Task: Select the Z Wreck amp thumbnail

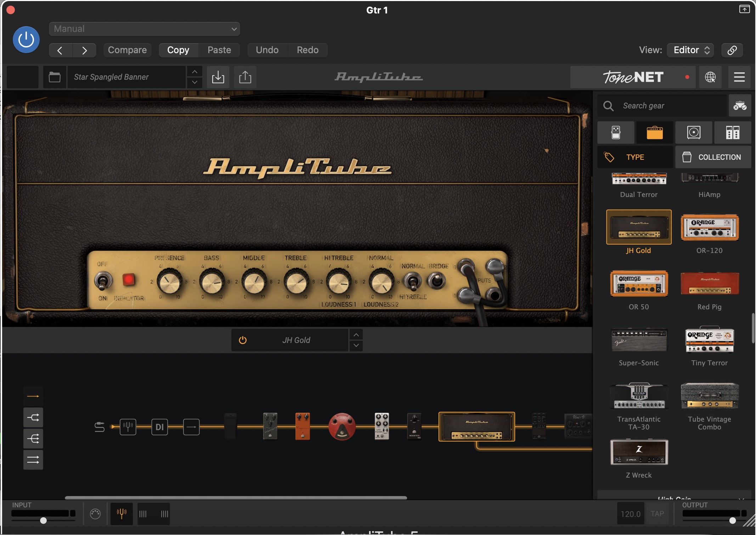Action: pyautogui.click(x=639, y=452)
